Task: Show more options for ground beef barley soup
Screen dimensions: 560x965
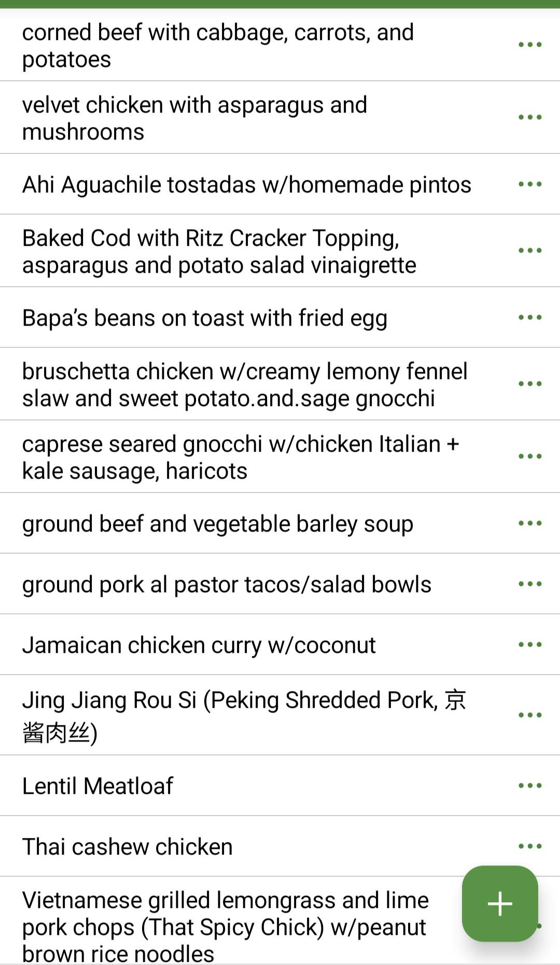Action: (x=530, y=523)
